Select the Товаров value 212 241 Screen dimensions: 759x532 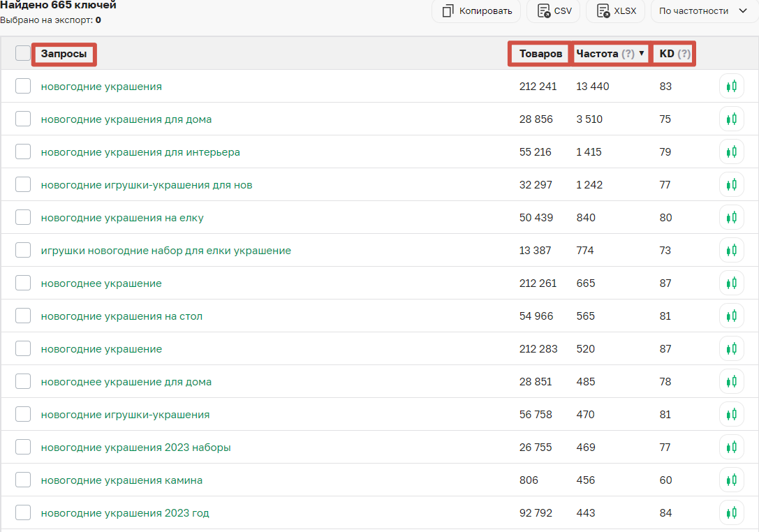click(x=538, y=87)
